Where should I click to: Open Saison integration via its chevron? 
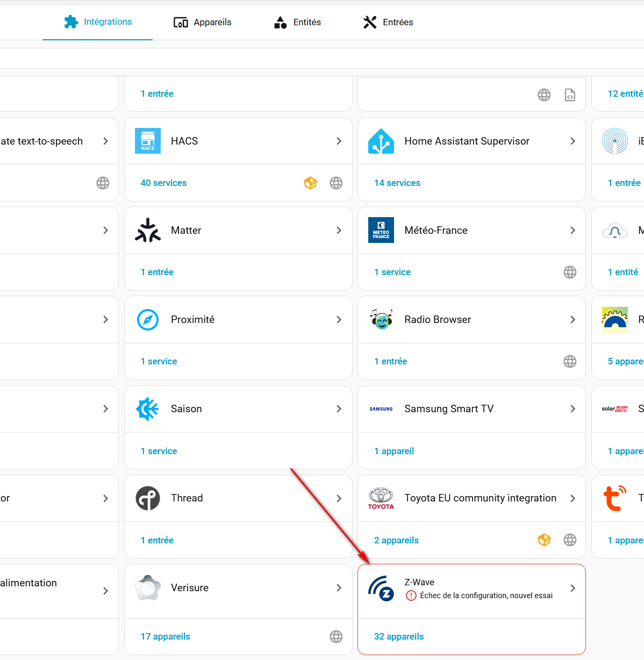[x=339, y=409]
